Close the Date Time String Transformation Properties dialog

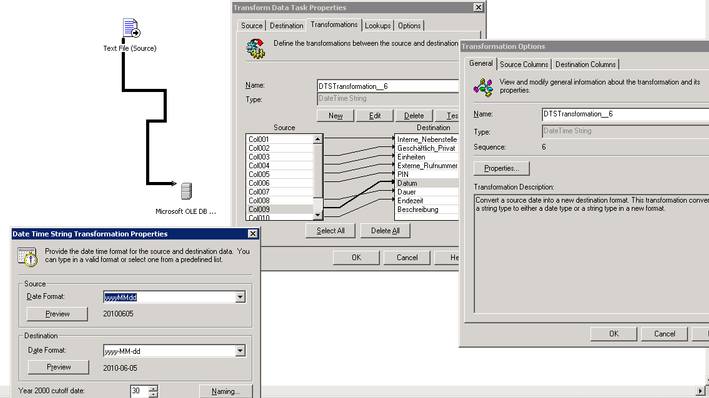click(253, 233)
